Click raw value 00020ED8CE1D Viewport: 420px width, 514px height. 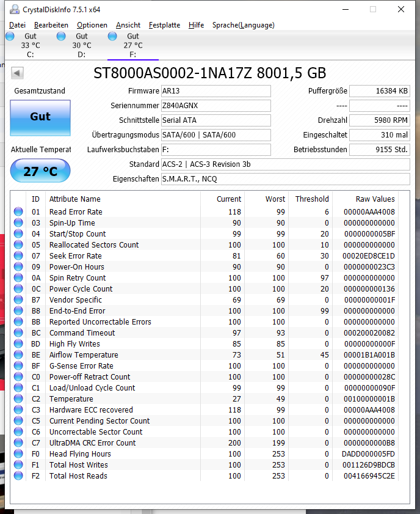tap(369, 255)
